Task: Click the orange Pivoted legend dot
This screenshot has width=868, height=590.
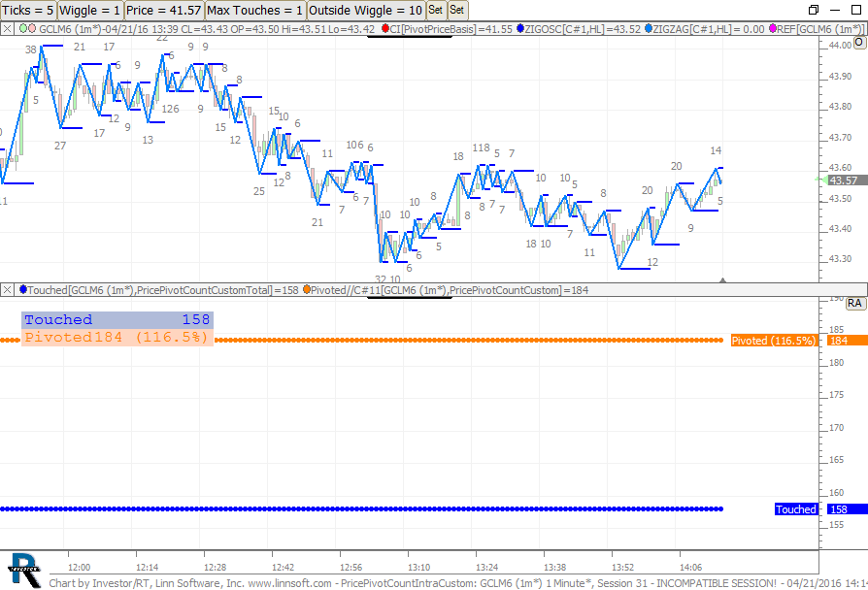Action: [307, 289]
